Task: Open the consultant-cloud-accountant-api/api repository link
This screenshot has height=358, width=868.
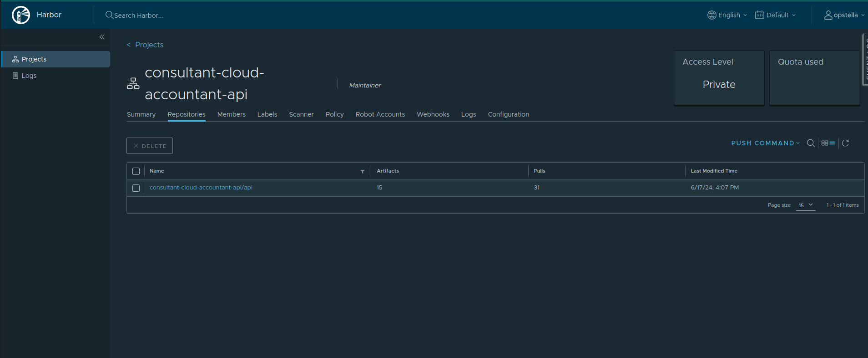Action: click(x=201, y=188)
